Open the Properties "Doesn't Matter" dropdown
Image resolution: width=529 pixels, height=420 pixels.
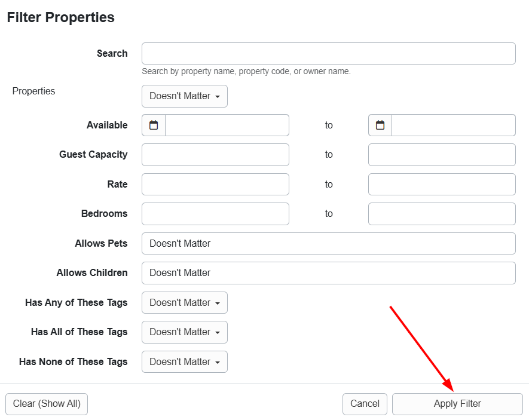coord(184,96)
